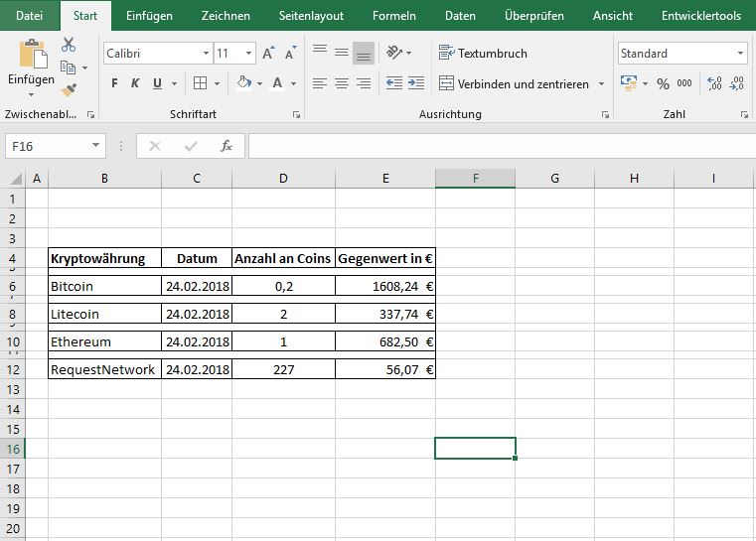Click the percent style icon
The image size is (756, 541).
coord(663,84)
